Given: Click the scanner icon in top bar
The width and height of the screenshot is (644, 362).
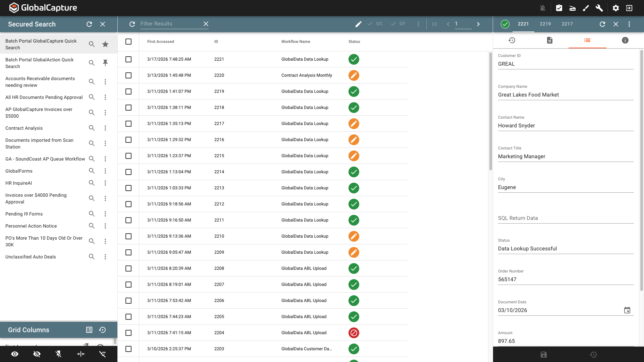Looking at the screenshot, I should [573, 8].
